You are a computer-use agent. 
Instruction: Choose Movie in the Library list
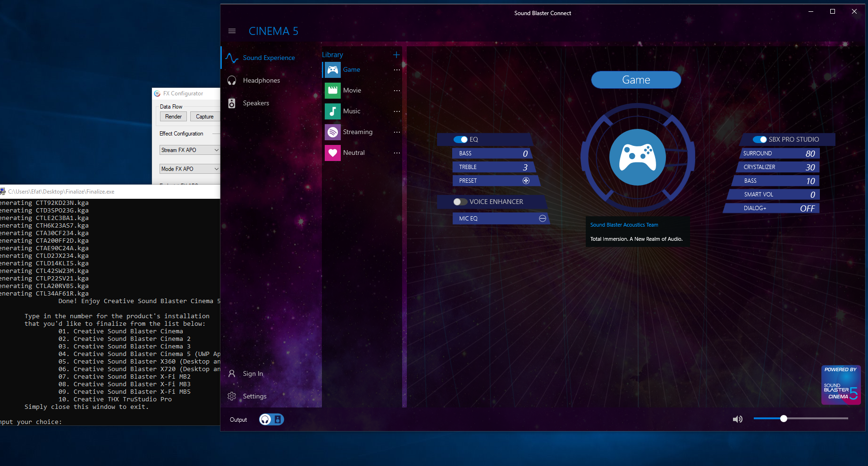(352, 90)
